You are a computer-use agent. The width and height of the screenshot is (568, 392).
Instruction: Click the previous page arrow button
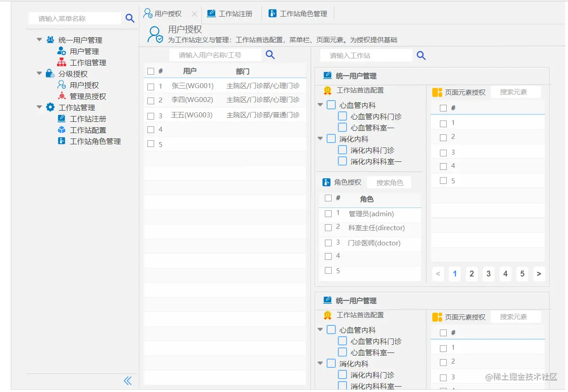pyautogui.click(x=438, y=274)
